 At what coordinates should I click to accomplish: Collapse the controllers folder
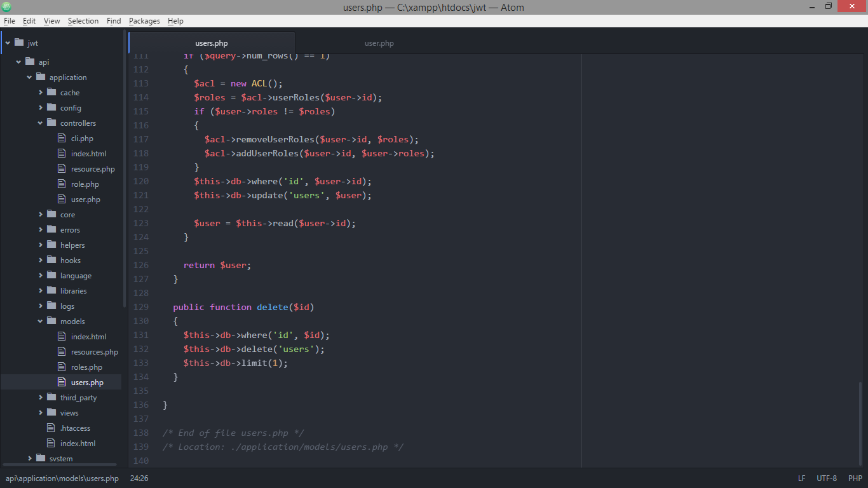[x=39, y=123]
